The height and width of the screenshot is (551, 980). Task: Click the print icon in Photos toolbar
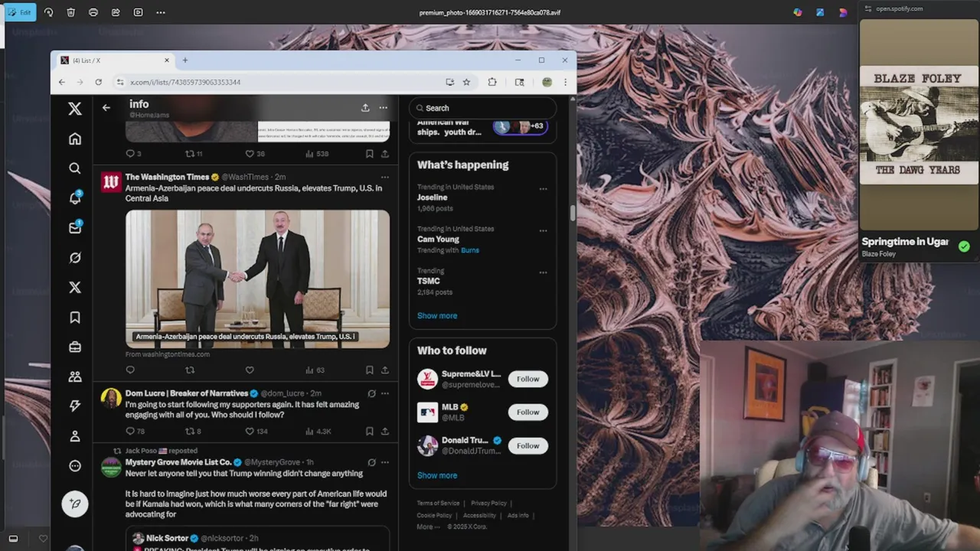93,12
